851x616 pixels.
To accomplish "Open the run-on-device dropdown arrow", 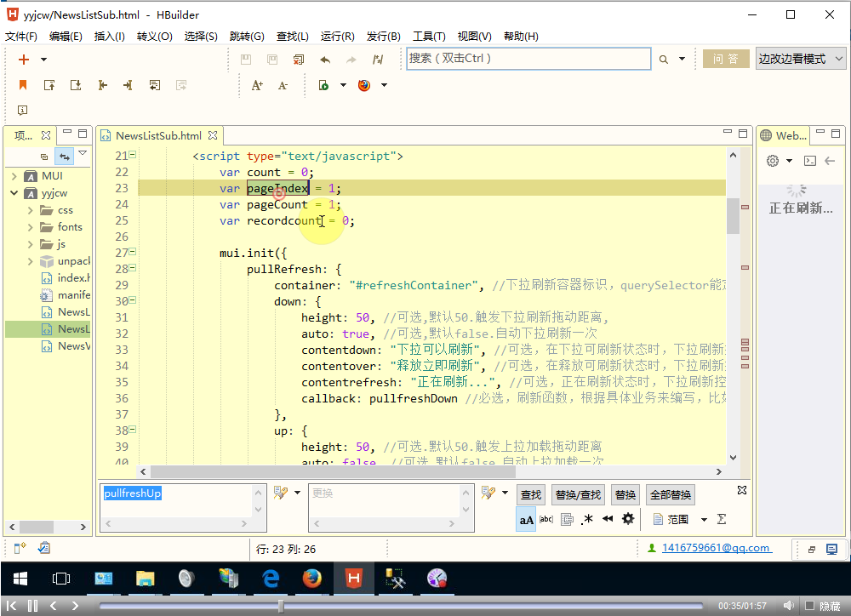I will point(343,85).
